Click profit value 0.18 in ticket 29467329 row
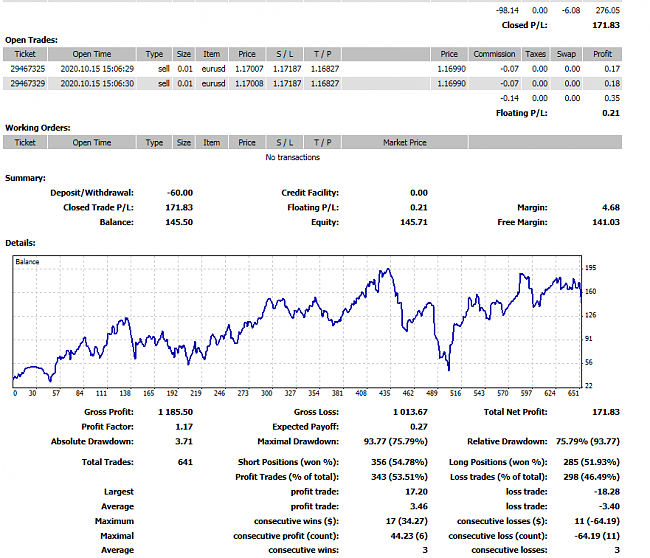Screen dimensions: 650x558 tap(612, 83)
